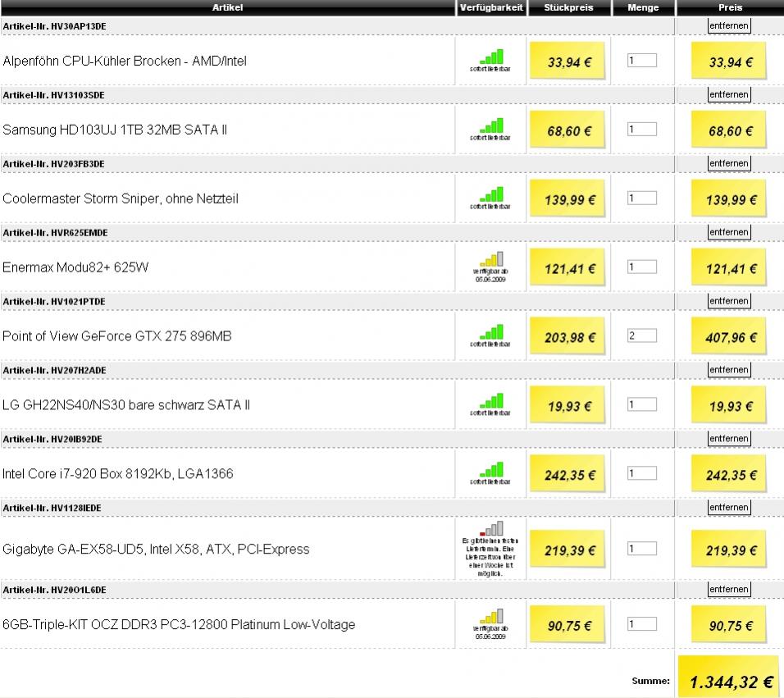Click availability icon for Point of View GeForce GTX 275
The image size is (784, 698).
pos(491,332)
